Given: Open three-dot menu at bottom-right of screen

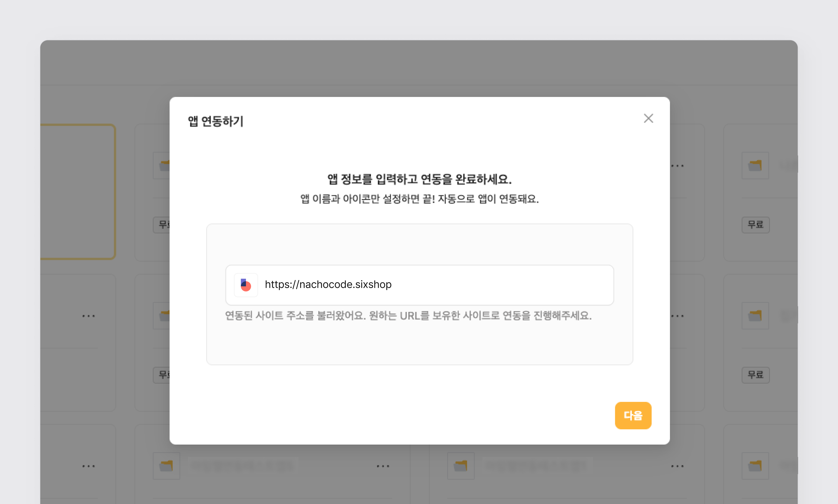Looking at the screenshot, I should click(x=677, y=466).
